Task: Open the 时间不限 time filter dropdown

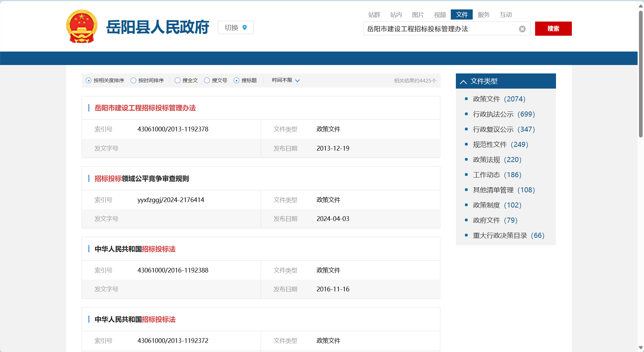Action: pos(286,81)
